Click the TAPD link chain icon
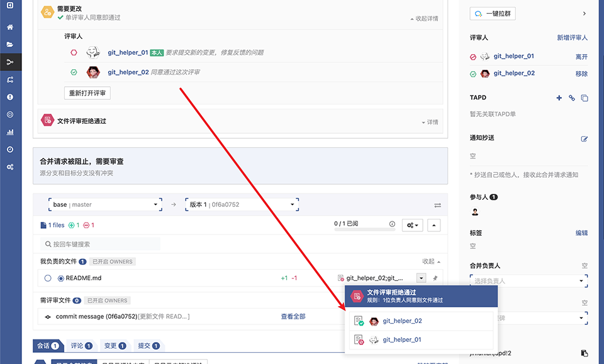This screenshot has height=364, width=604. [x=572, y=98]
